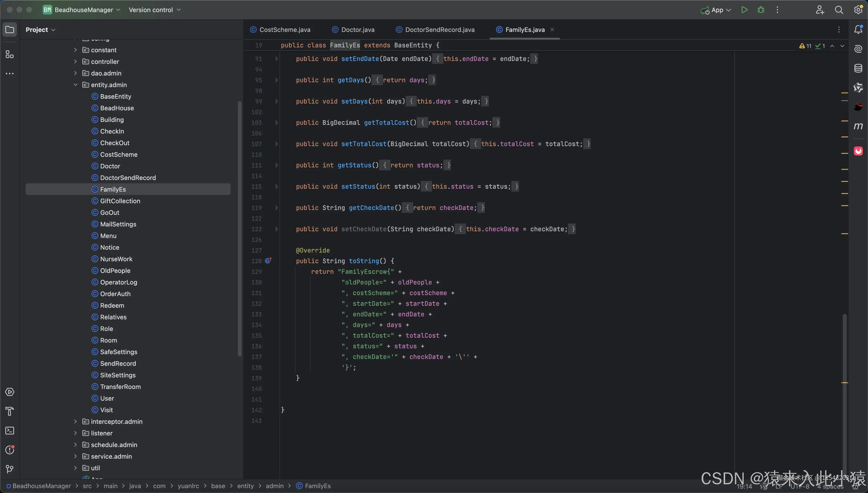Unfold the setCheckDate method on line 123

[x=276, y=229]
